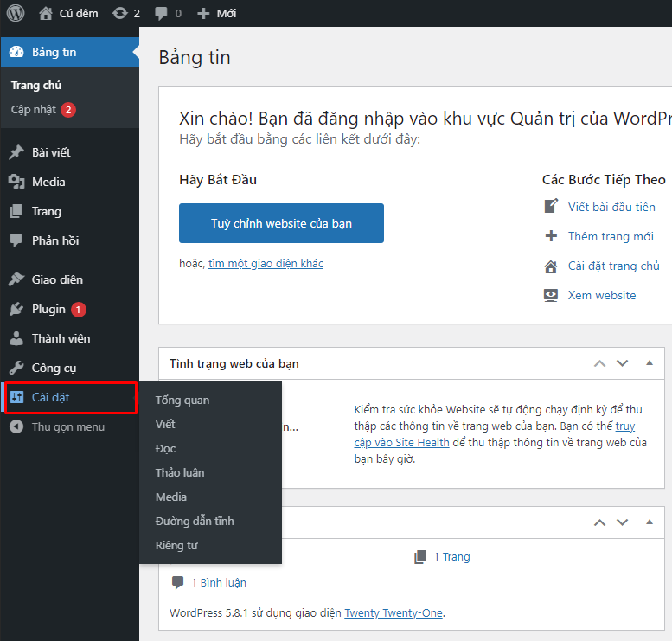Click the Trang pages icon in sidebar
This screenshot has height=641, width=672.
(16, 211)
